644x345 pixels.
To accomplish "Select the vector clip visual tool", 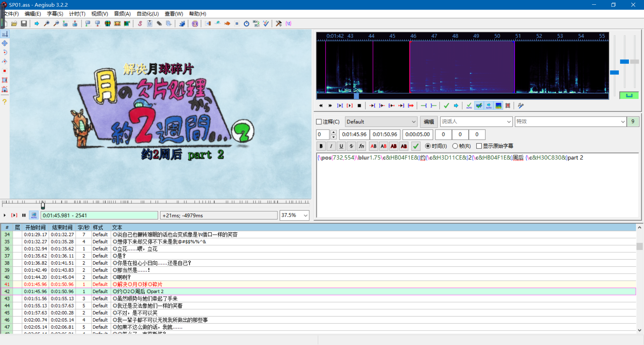I will click(x=5, y=90).
